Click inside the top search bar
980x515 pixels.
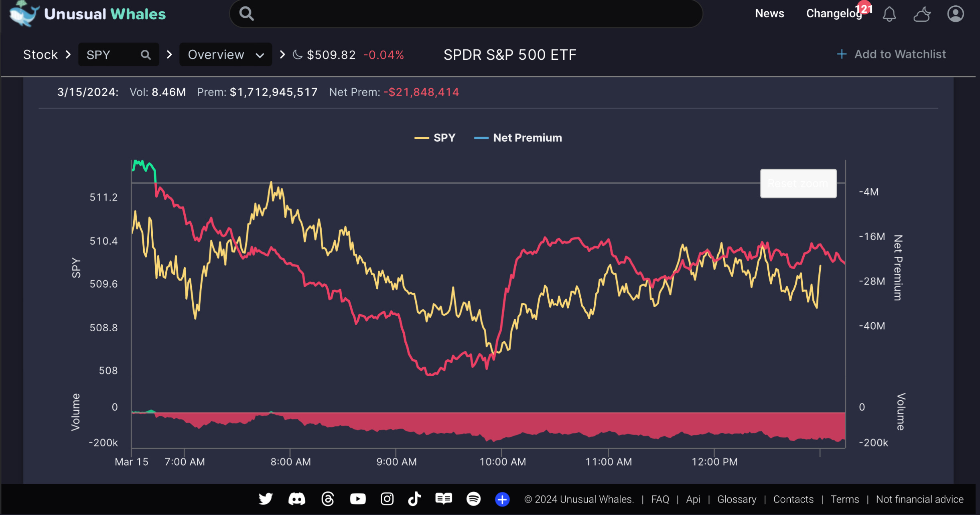[465, 14]
